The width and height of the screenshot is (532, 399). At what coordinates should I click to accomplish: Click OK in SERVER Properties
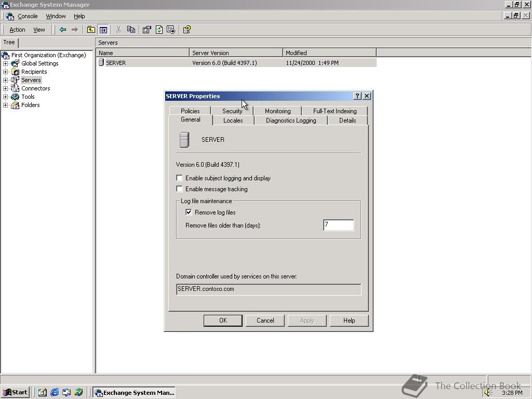coord(223,320)
